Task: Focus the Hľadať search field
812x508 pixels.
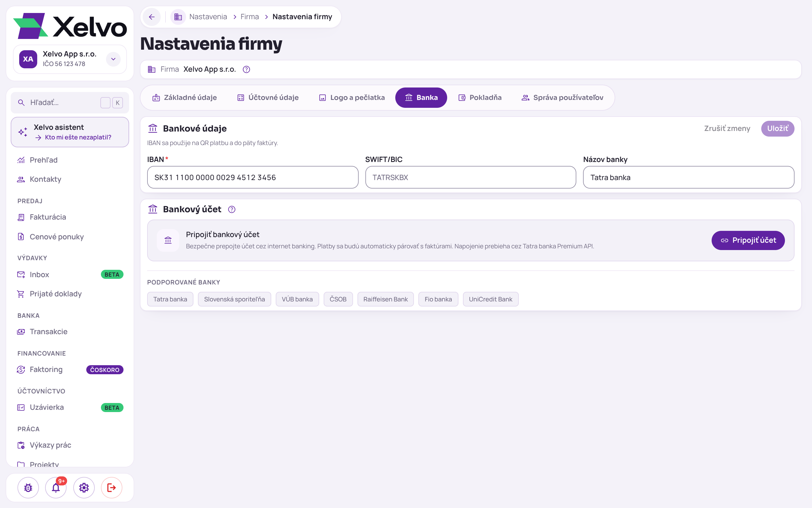Action: click(70, 102)
